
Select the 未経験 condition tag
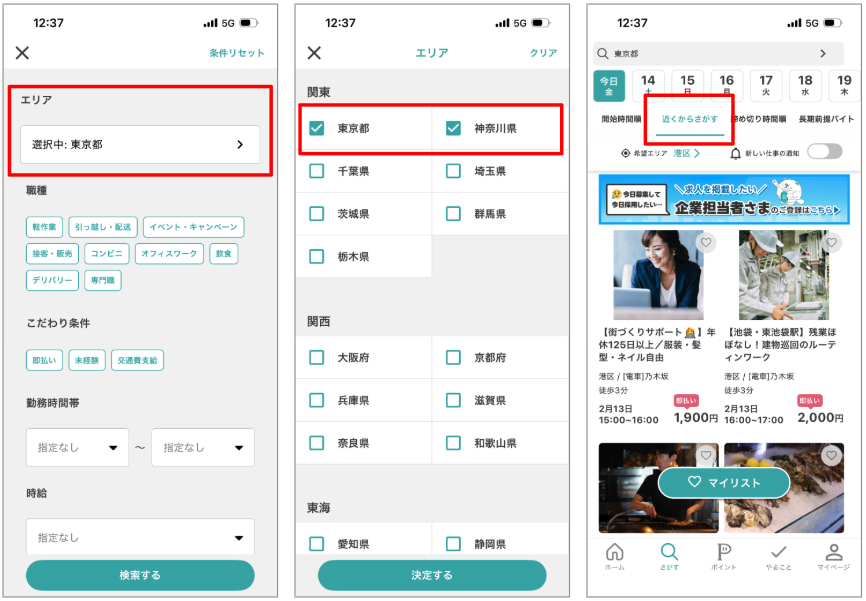coord(87,360)
